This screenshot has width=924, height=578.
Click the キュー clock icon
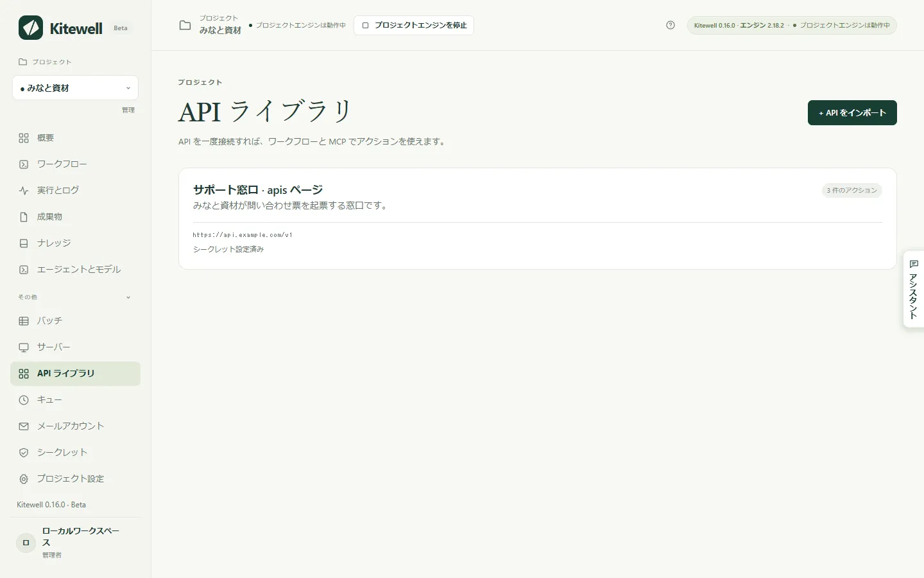coord(24,400)
